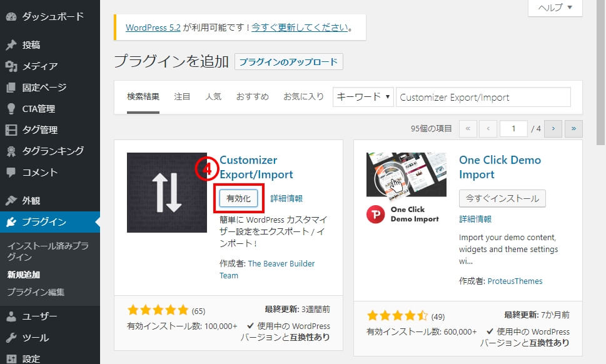Click the pushpin icon for 投稿
Image resolution: width=606 pixels, height=364 pixels.
pos(11,45)
